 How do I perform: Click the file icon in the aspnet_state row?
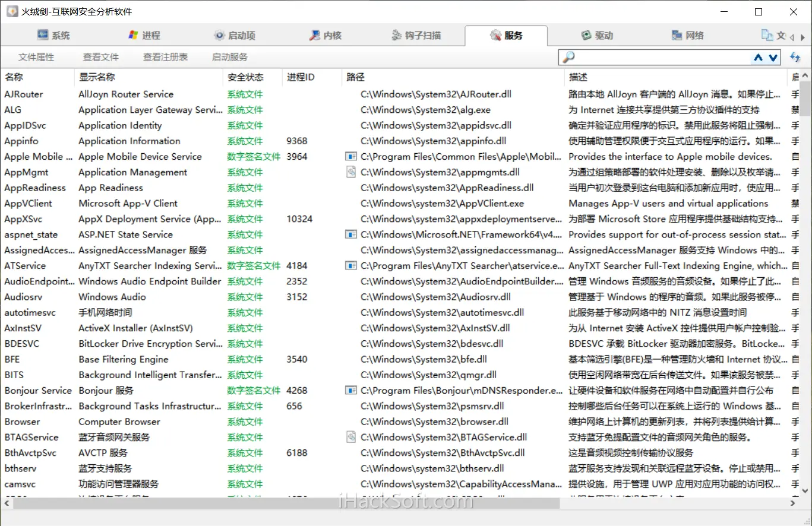pos(351,235)
